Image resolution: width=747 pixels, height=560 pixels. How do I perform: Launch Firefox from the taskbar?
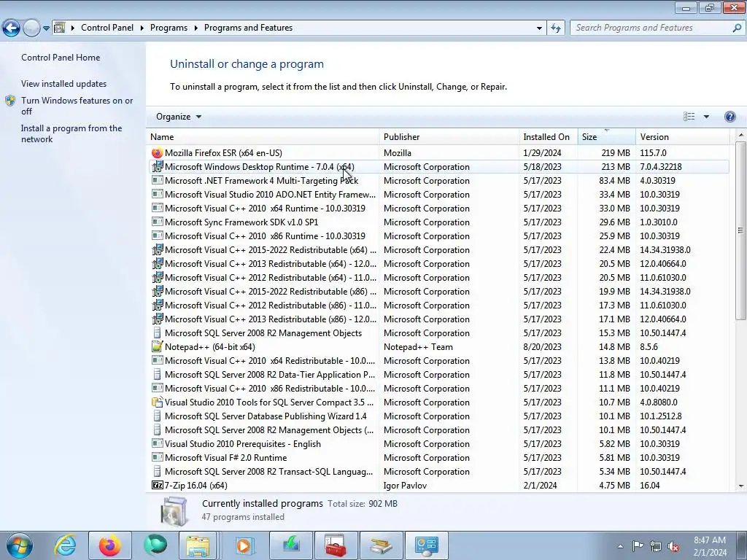(x=109, y=545)
